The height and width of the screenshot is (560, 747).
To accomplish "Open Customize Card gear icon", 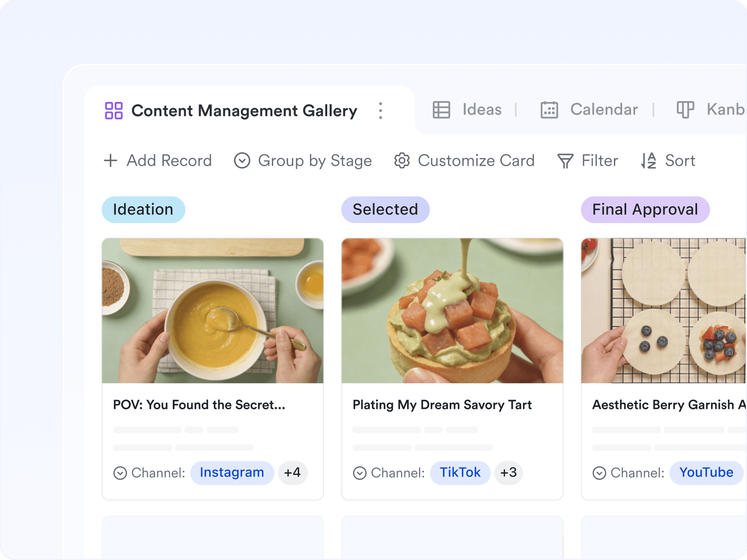I will pos(402,160).
